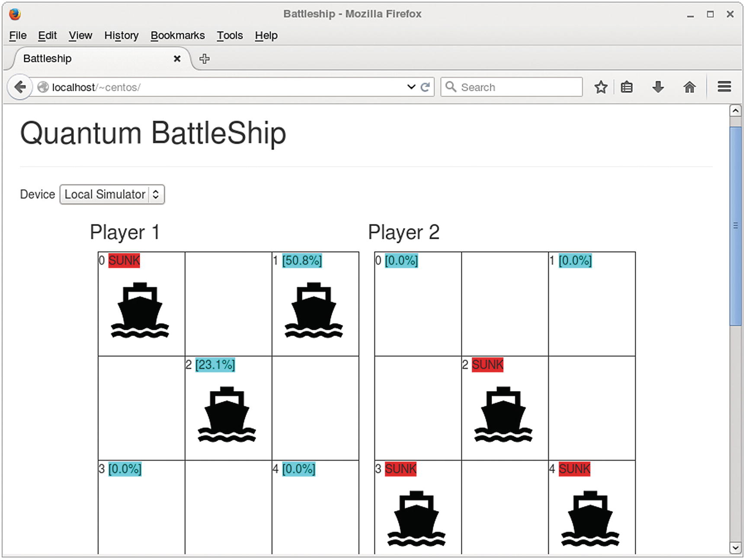Viewport: 746px width, 560px height.
Task: Click Player 2 SUNK label in cell 4
Action: [574, 469]
